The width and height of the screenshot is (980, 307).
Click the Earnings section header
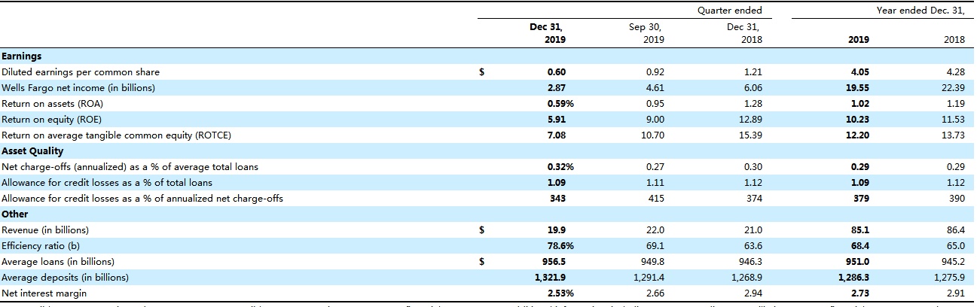pyautogui.click(x=22, y=56)
